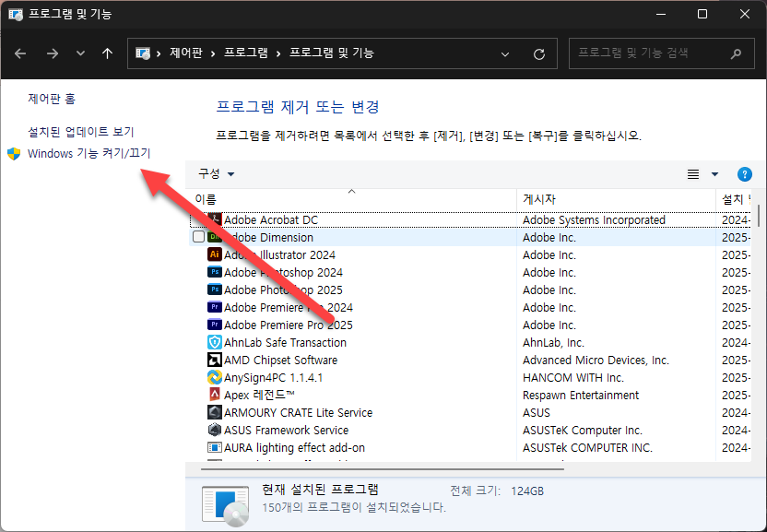Select the ASUS Framework Service name

[x=286, y=431]
